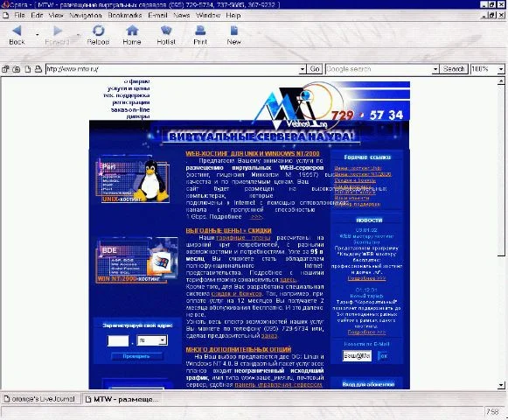The height and width of the screenshot is (420, 508).
Task: Click the domain name input field
Action: (118, 340)
